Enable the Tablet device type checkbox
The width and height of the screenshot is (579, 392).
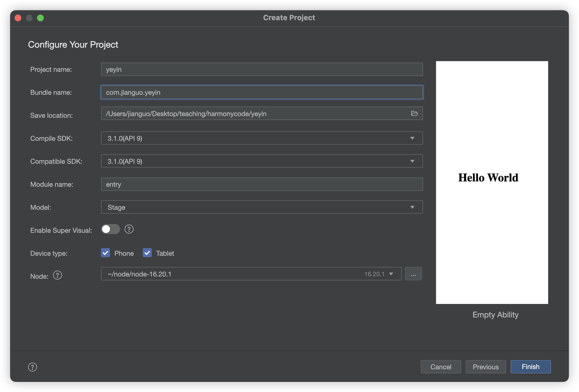[x=147, y=253]
